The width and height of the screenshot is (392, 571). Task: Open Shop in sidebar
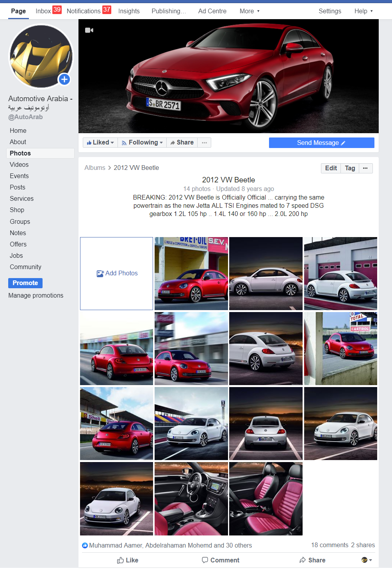[17, 210]
